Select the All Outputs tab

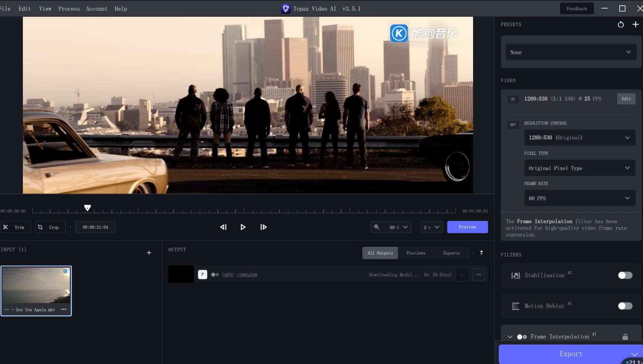(x=380, y=253)
